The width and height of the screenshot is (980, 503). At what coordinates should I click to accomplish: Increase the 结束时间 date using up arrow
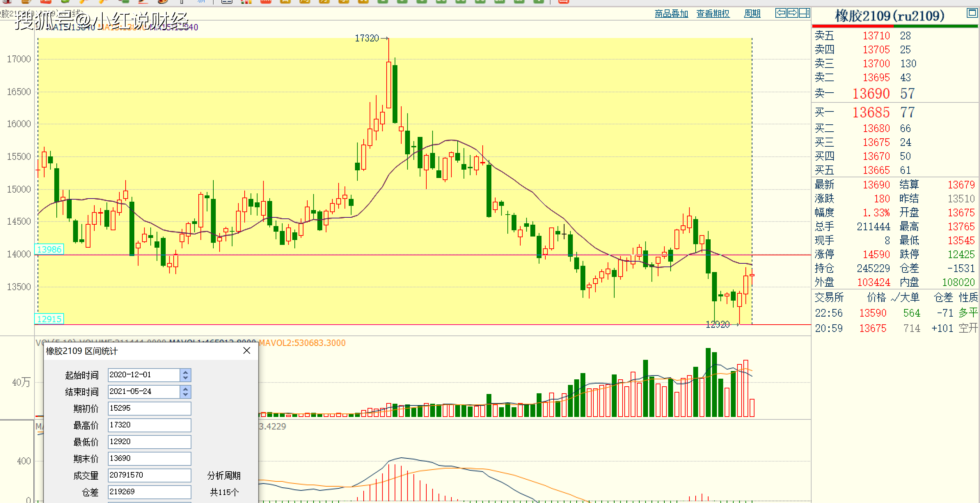click(x=185, y=389)
